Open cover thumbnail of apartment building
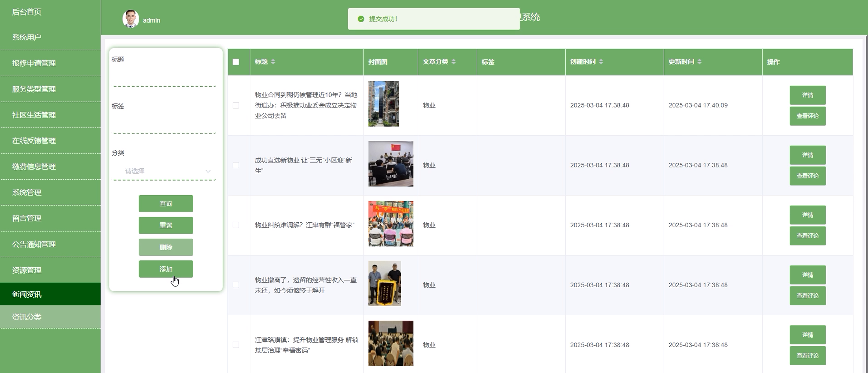This screenshot has height=373, width=868. click(x=384, y=104)
